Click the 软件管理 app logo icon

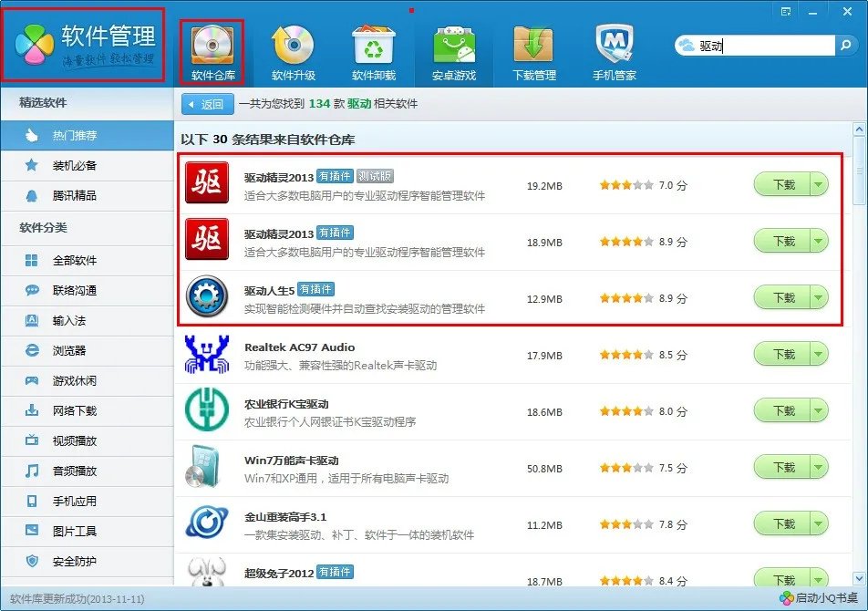pyautogui.click(x=36, y=41)
